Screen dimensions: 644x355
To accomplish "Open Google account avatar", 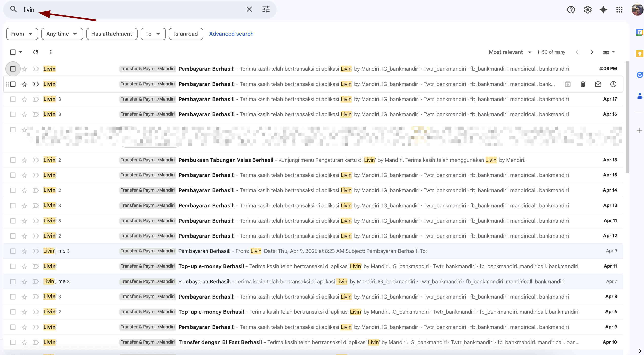I will click(637, 10).
